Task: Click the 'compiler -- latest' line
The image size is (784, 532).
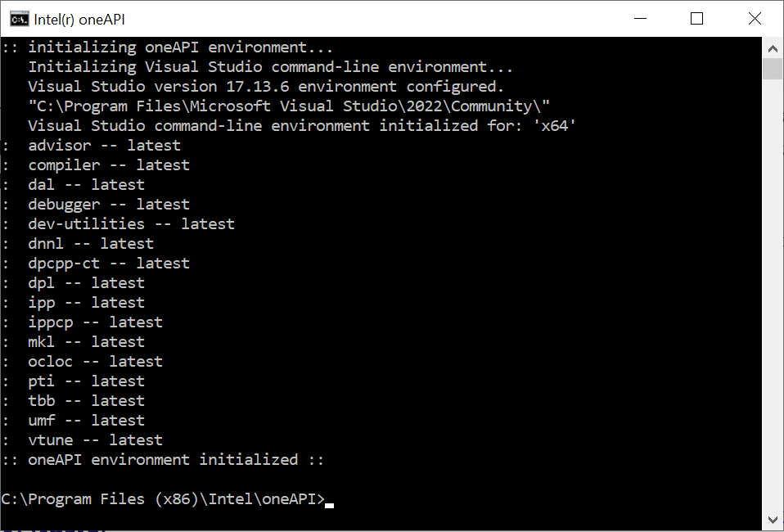Action: pyautogui.click(x=109, y=165)
